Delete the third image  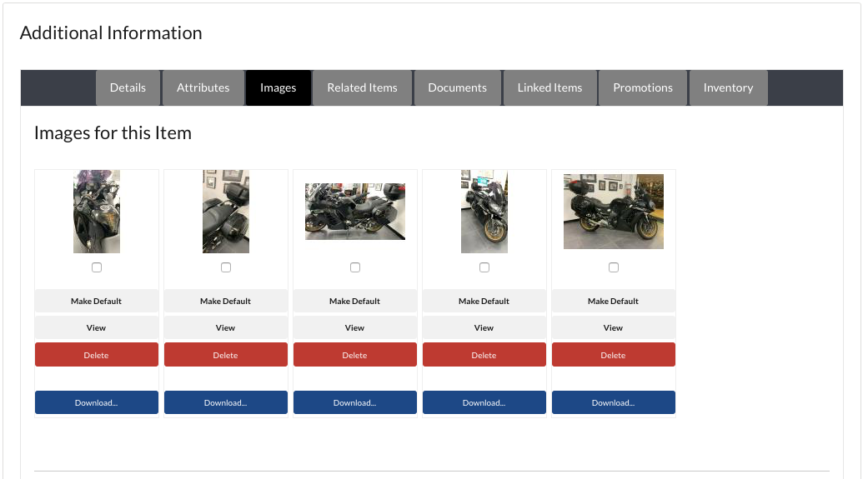[x=355, y=355]
